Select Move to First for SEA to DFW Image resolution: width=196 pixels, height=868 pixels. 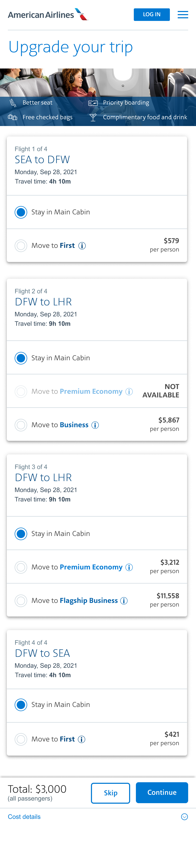(21, 246)
